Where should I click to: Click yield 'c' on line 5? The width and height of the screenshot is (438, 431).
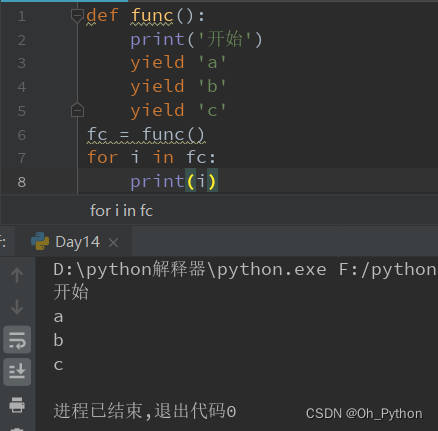tap(178, 110)
